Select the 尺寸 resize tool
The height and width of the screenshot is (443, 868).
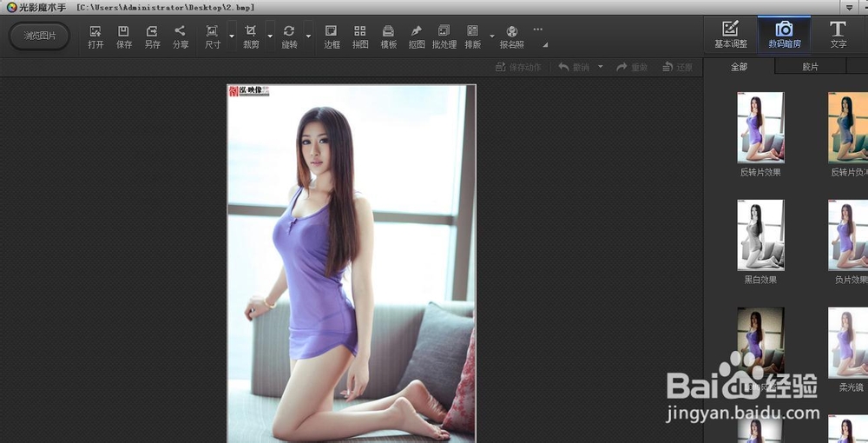212,37
